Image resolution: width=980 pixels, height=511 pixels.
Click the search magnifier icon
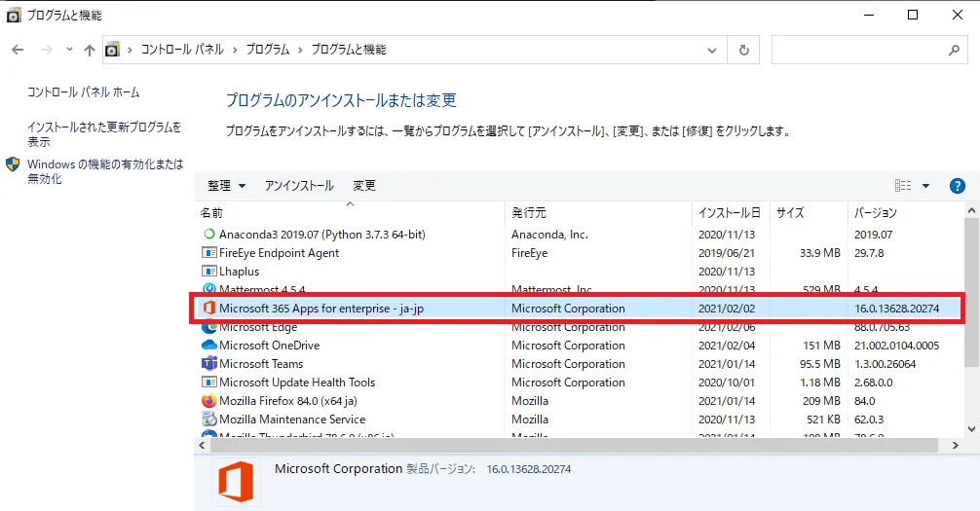click(x=954, y=50)
